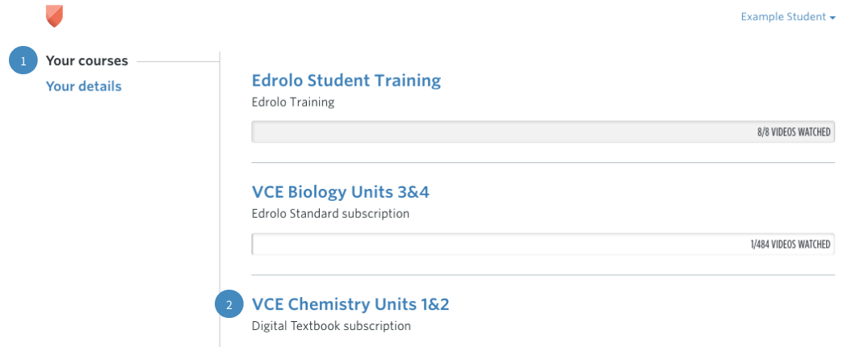Open VCE Biology Units 3&4 course

pos(341,192)
